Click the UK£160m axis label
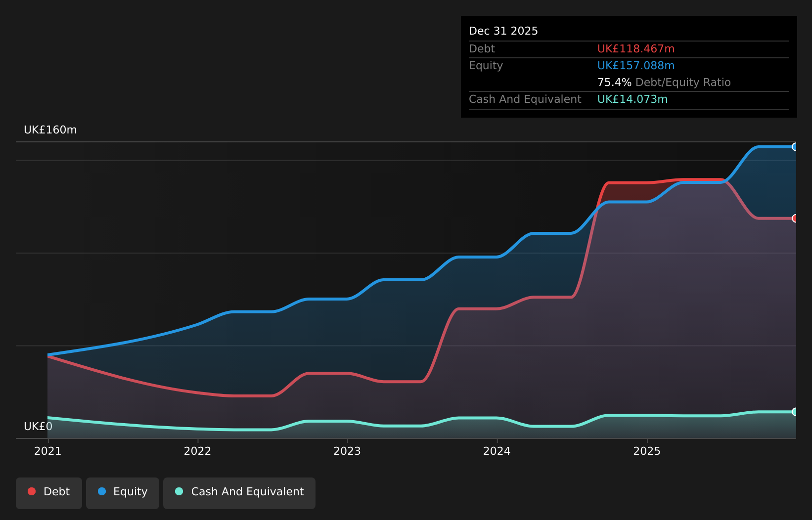 (x=50, y=130)
